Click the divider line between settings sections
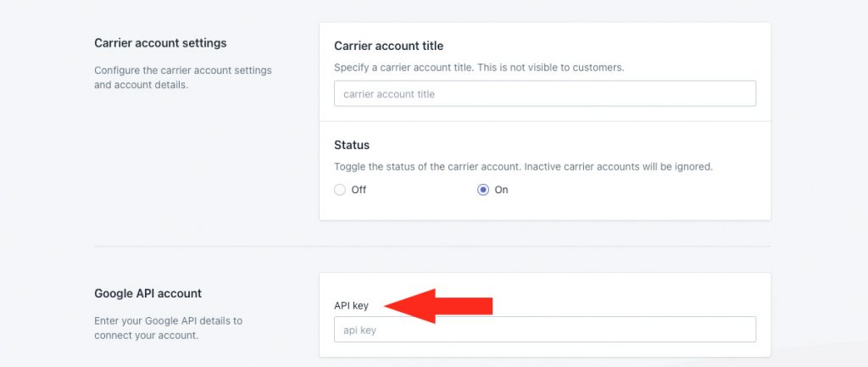Image resolution: width=868 pixels, height=367 pixels. pos(432,247)
